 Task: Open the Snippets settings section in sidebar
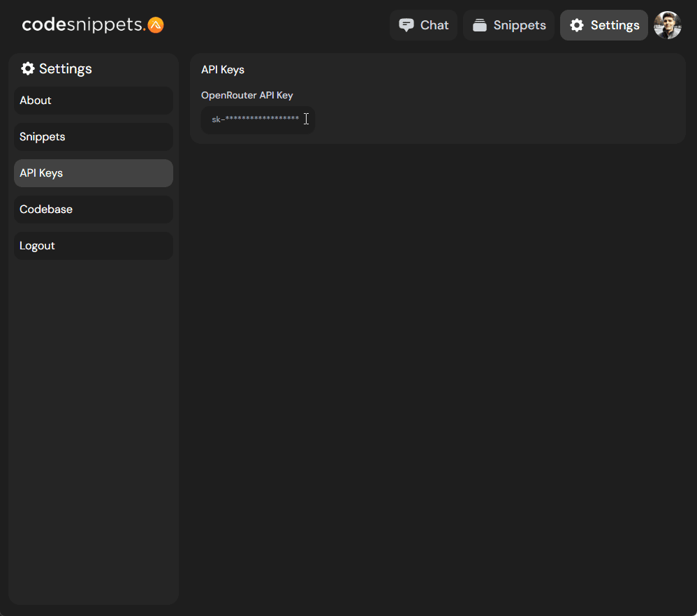[94, 137]
